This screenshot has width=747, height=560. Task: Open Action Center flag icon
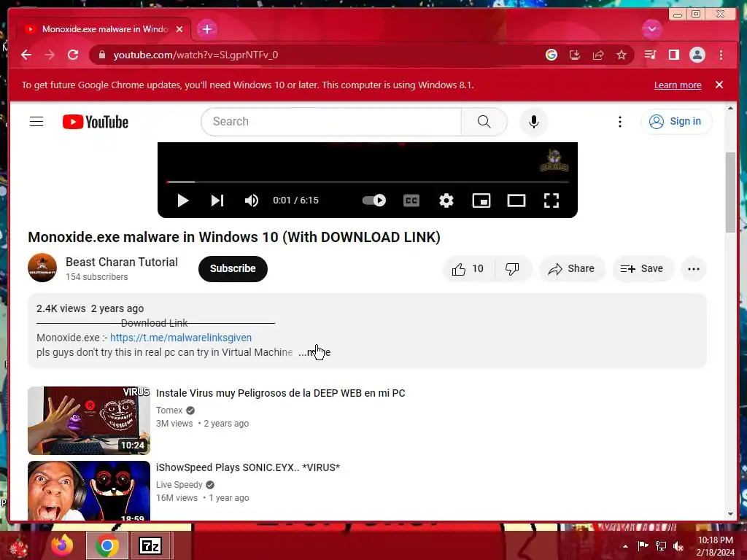[x=643, y=545]
